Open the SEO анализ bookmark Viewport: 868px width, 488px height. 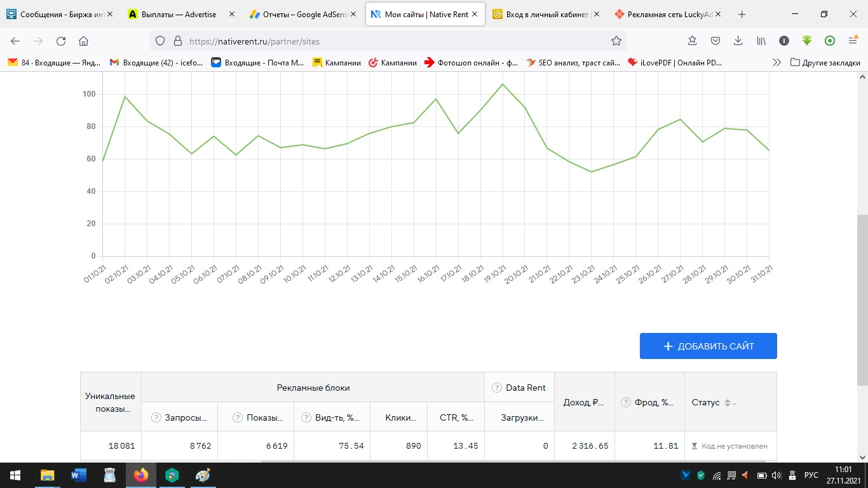(x=573, y=62)
